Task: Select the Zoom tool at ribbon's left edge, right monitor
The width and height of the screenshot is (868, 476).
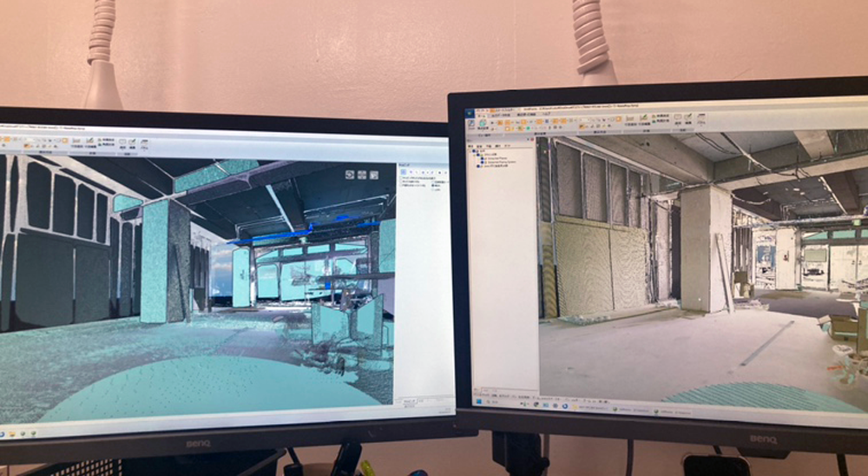Action: [x=471, y=124]
